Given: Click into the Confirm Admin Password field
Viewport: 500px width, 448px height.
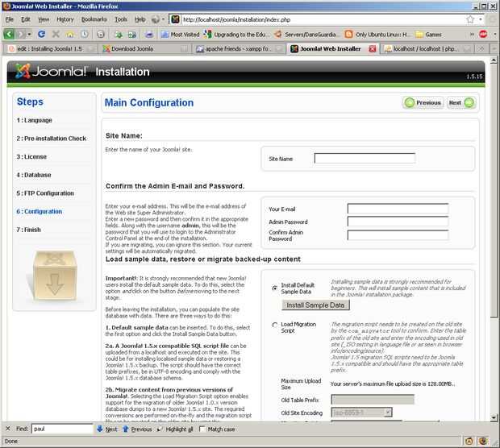Looking at the screenshot, I should tap(398, 235).
